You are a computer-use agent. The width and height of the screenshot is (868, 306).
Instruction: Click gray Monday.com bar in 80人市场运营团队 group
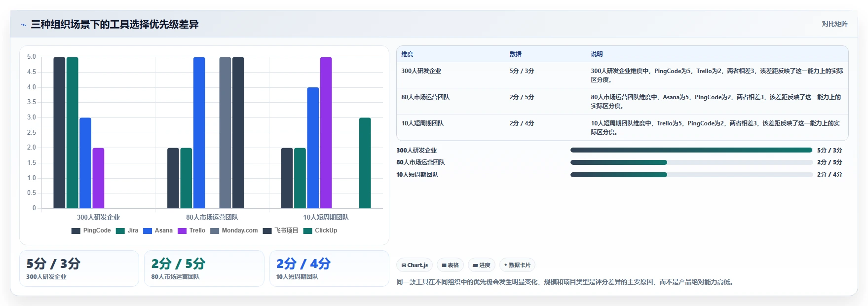coord(225,133)
